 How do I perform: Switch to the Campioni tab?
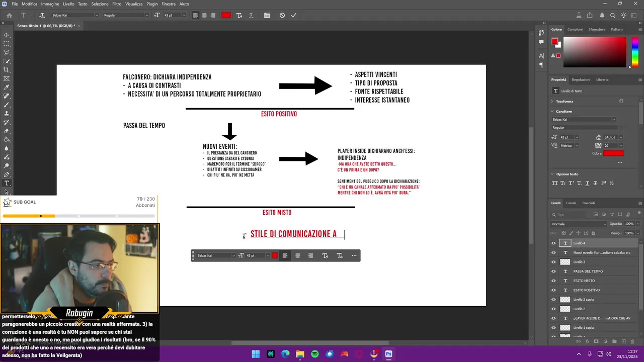575,29
